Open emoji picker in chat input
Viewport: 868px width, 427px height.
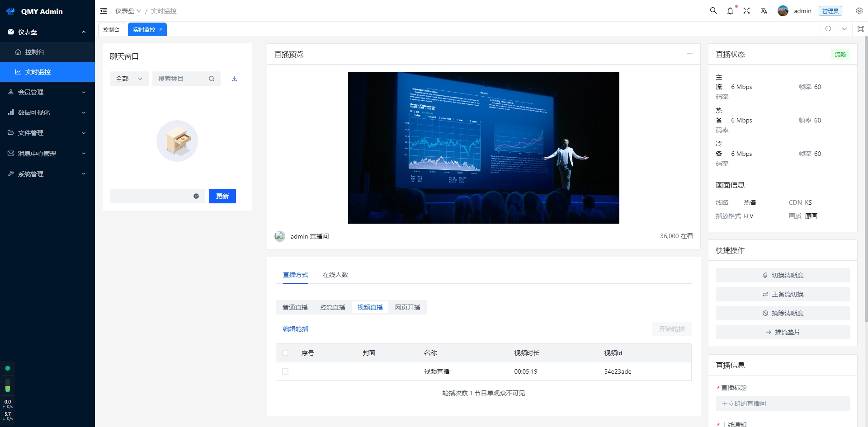click(196, 196)
